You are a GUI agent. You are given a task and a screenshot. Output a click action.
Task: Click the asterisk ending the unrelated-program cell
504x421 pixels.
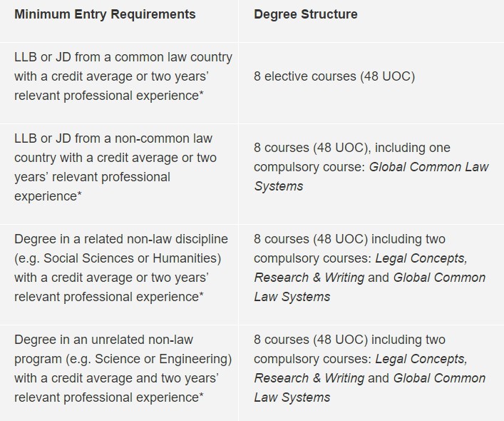pyautogui.click(x=202, y=395)
